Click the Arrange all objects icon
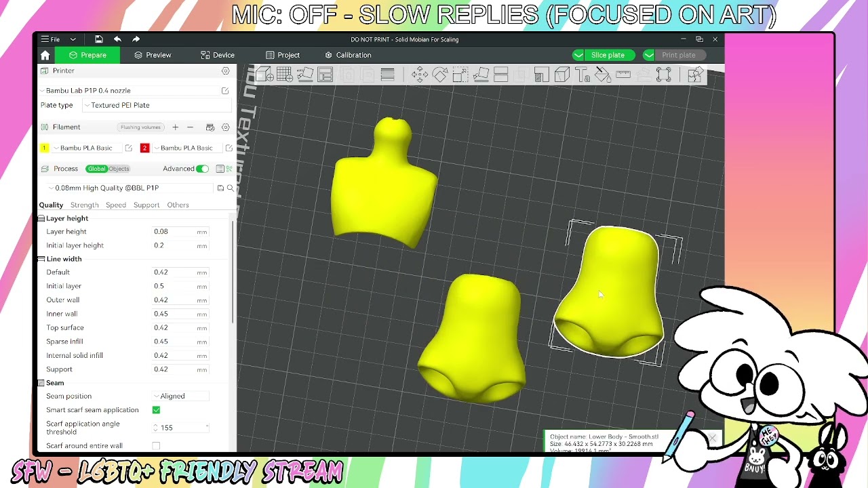Image resolution: width=868 pixels, height=488 pixels. pos(325,75)
